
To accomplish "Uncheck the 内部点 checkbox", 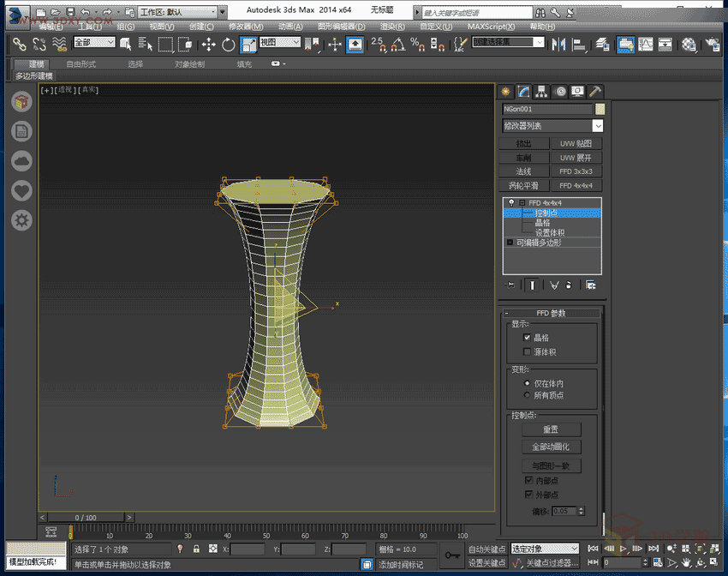I will pos(528,481).
